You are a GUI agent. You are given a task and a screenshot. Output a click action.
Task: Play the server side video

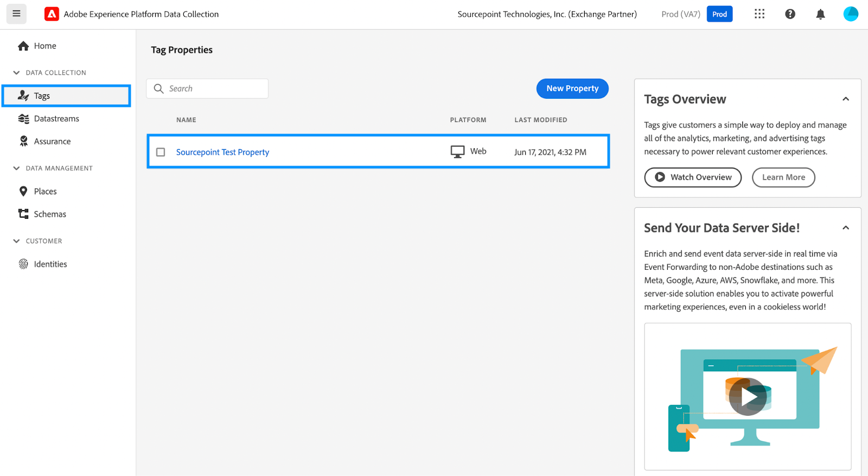[748, 397]
